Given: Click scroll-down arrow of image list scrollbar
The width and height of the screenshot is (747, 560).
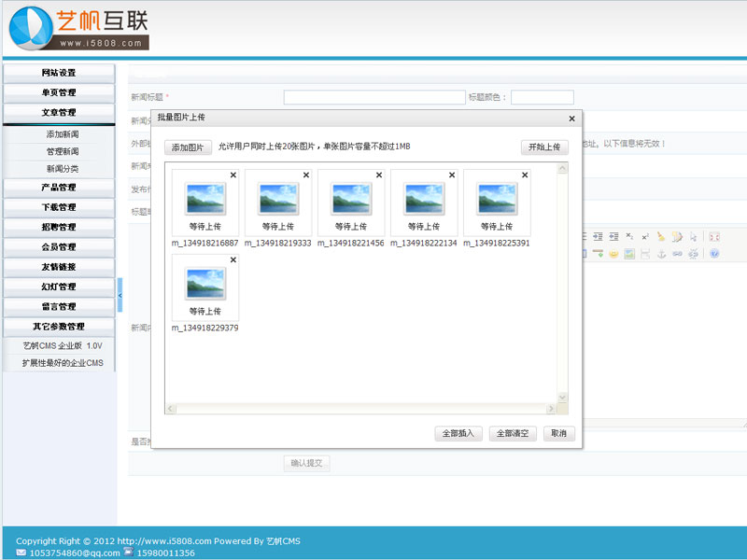Looking at the screenshot, I should coord(562,397).
